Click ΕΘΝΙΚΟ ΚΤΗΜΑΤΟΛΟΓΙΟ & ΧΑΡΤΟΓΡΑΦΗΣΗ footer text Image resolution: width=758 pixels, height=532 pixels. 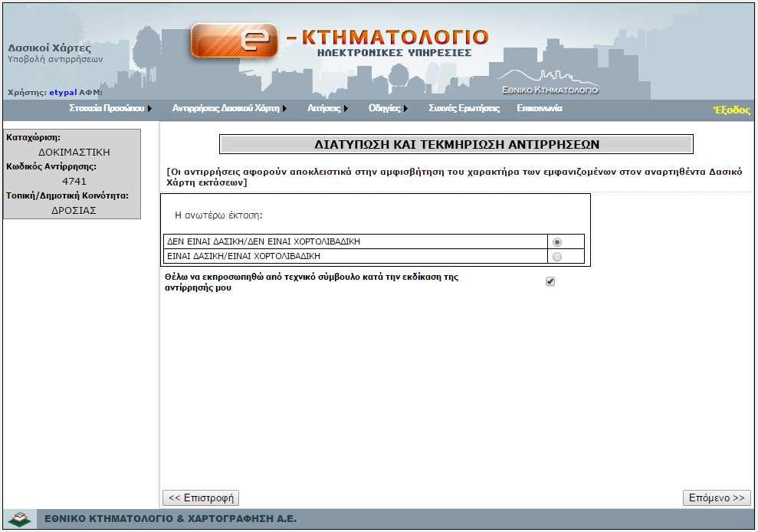click(x=171, y=519)
